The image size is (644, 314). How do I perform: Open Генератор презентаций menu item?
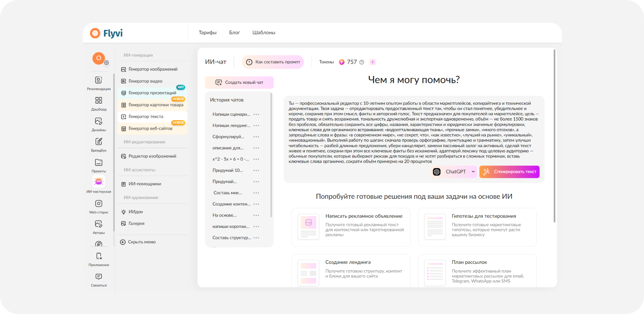(x=153, y=93)
